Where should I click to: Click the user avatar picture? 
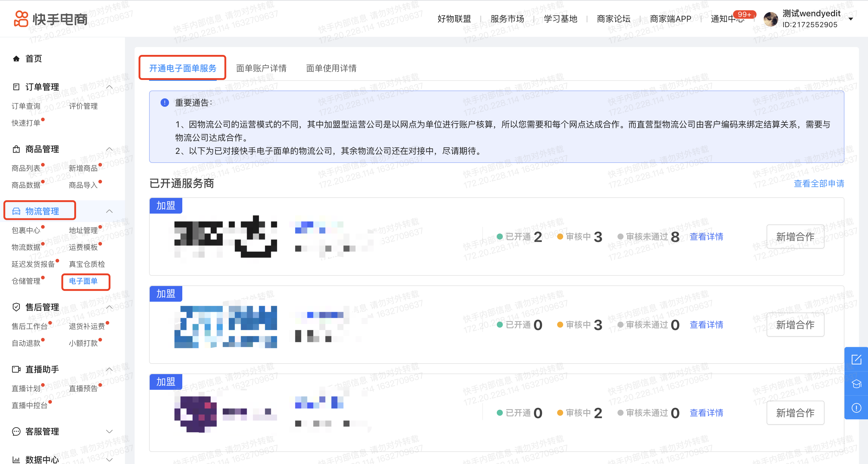coord(771,19)
